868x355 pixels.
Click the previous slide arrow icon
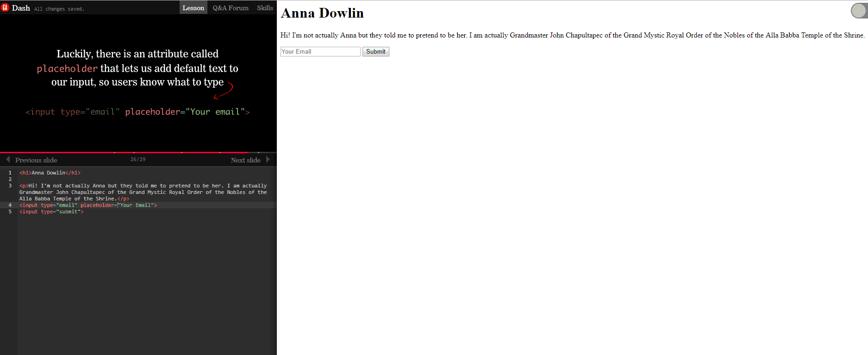tap(8, 160)
